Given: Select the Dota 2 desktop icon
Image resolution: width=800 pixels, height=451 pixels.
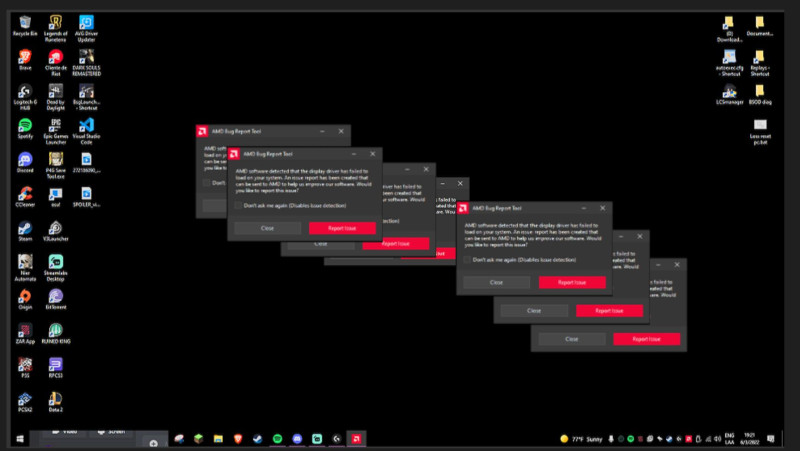Looking at the screenshot, I should (x=56, y=402).
